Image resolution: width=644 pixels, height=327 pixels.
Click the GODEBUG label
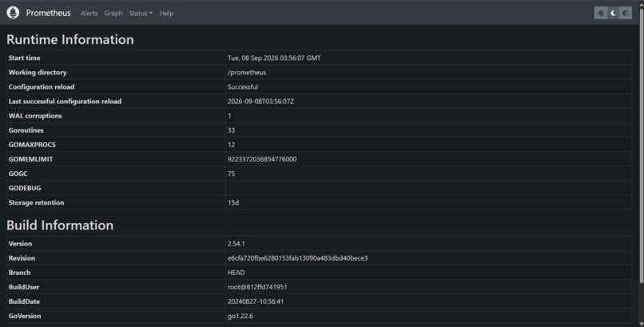25,188
